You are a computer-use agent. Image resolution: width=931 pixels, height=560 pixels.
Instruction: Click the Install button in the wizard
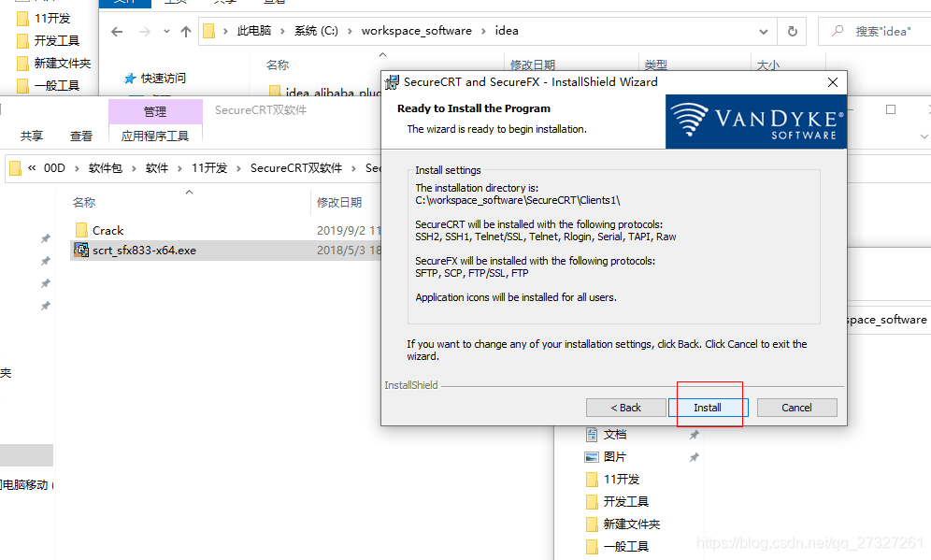point(708,408)
